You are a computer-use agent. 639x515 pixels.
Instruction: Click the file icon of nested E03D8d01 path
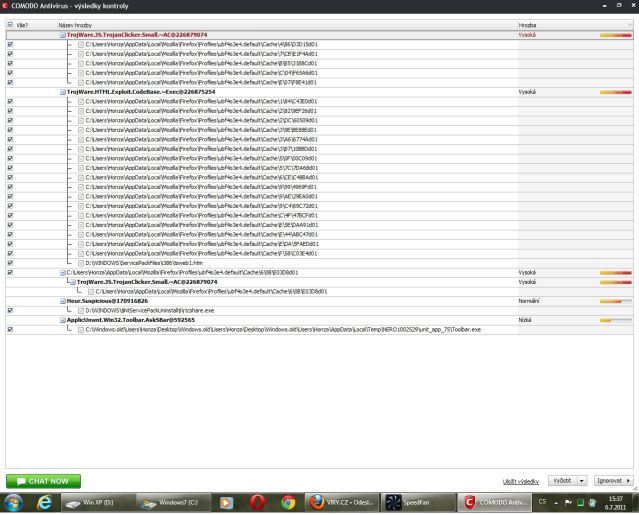[x=91, y=292]
